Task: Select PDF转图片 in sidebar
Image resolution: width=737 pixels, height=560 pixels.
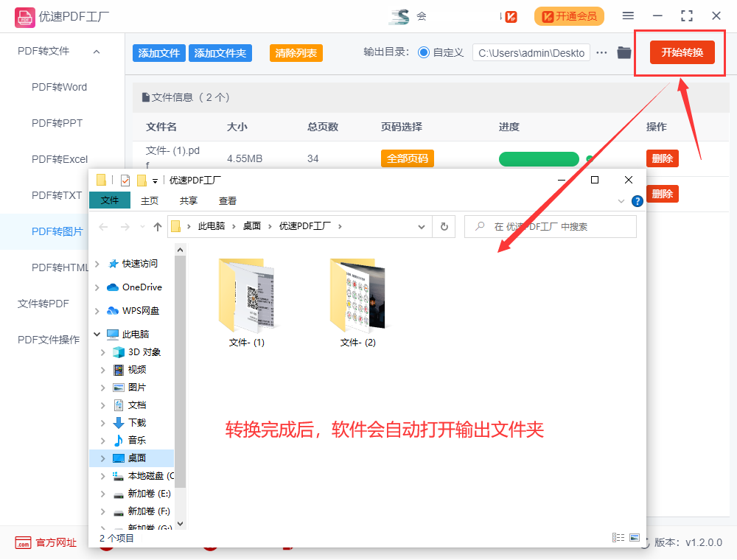Action: point(57,231)
